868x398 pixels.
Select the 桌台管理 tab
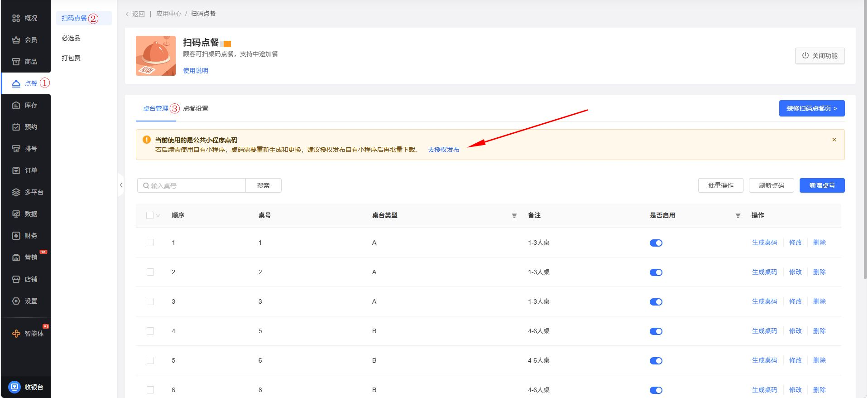coord(156,108)
